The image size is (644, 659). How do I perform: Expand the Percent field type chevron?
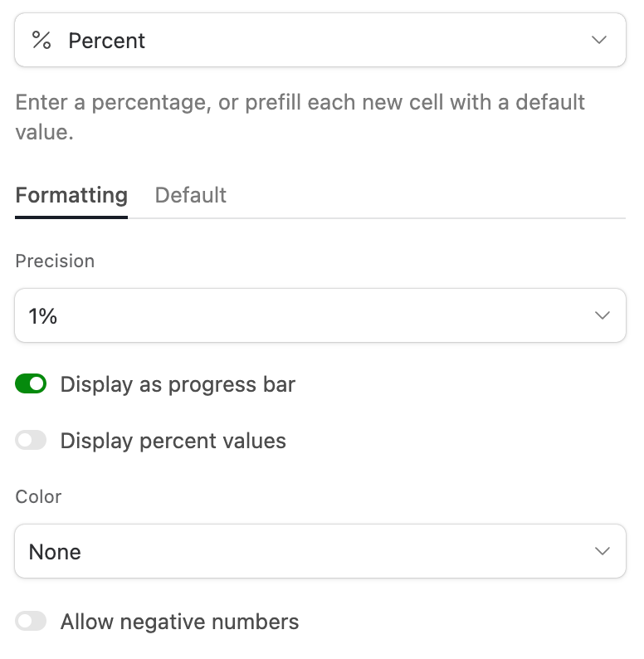599,41
